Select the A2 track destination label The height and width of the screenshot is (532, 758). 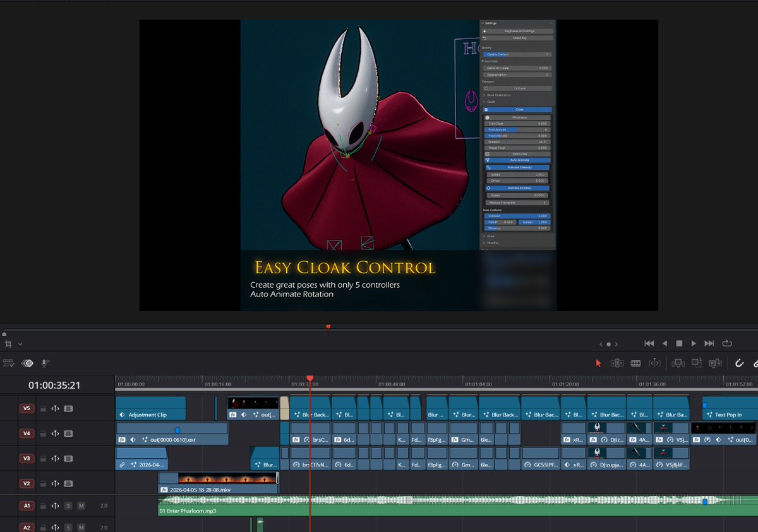coord(27,527)
